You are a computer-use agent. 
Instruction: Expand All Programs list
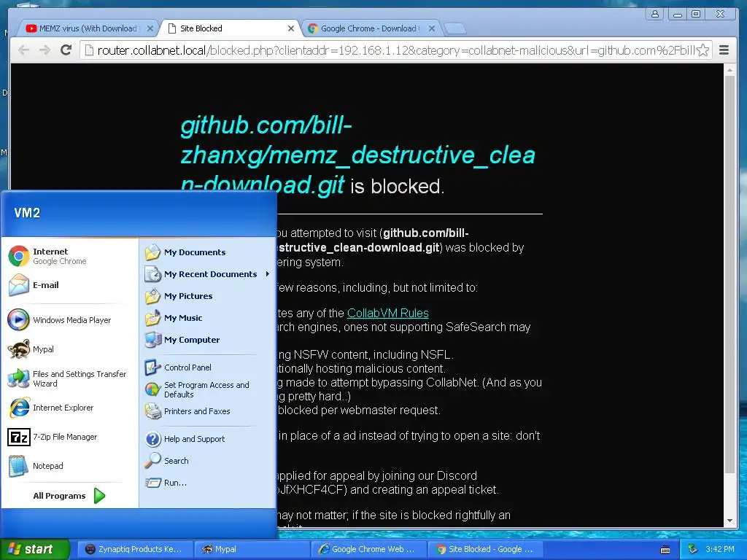[x=69, y=496]
